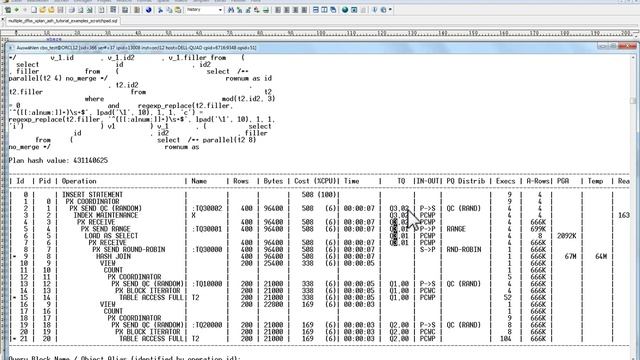Click the teal globe toolbar icon
Screen dimensions: 640x360
pos(345,9)
